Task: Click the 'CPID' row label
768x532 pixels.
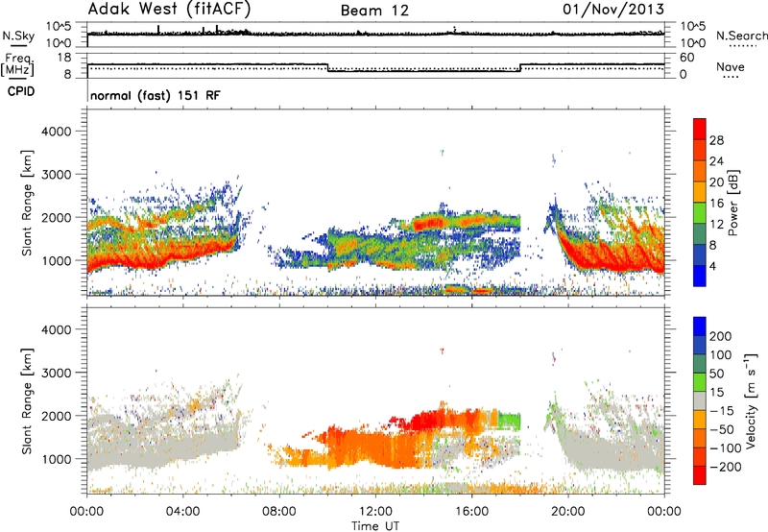Action: (x=21, y=91)
